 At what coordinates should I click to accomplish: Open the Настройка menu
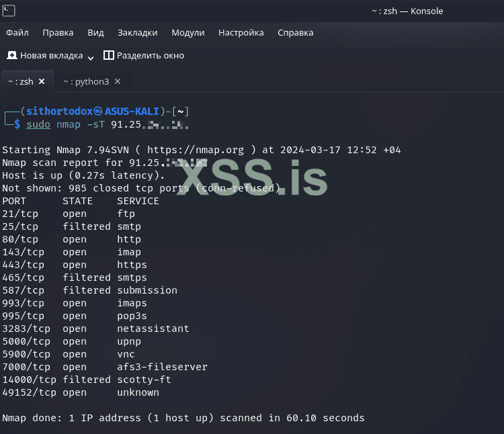[x=241, y=33]
